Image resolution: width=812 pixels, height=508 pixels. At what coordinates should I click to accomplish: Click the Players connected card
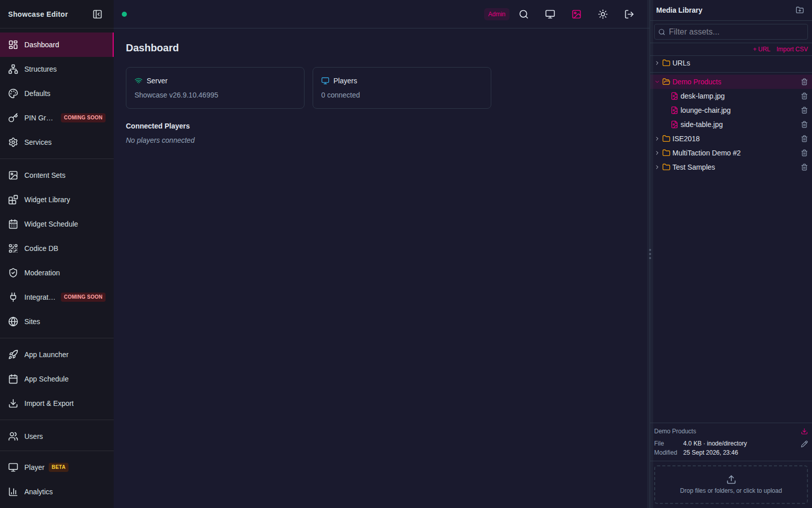coord(402,88)
